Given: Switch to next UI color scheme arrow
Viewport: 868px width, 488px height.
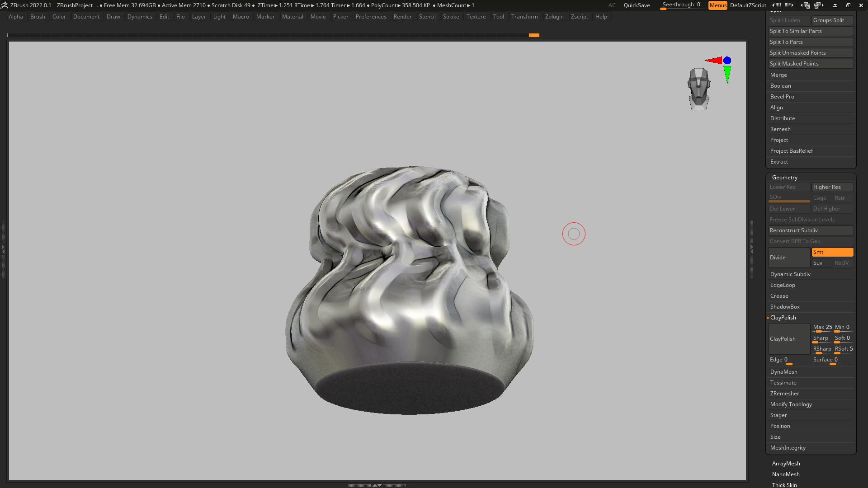Looking at the screenshot, I should tap(789, 5).
